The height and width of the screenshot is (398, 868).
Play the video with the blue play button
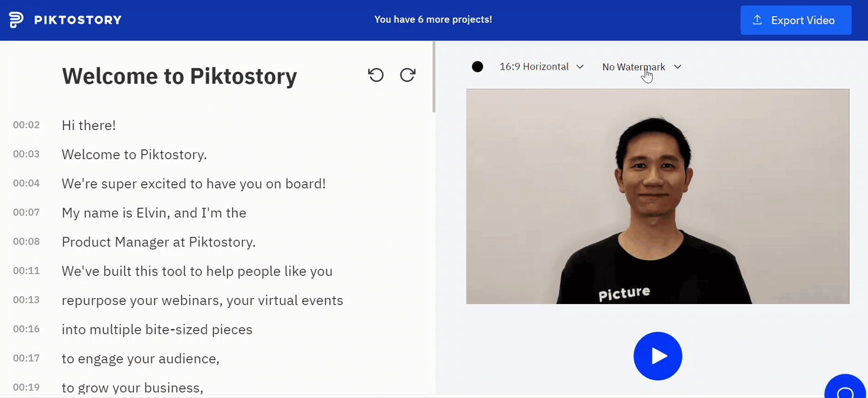point(658,356)
